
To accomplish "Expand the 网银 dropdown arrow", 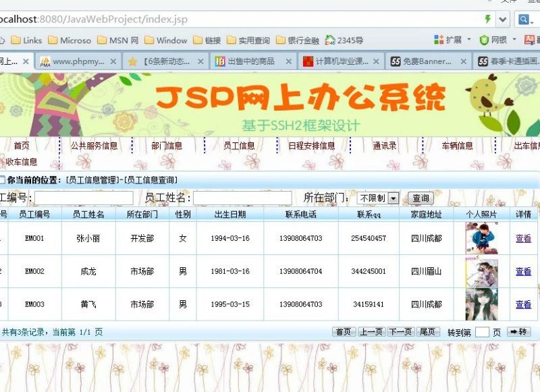I will [x=514, y=40].
